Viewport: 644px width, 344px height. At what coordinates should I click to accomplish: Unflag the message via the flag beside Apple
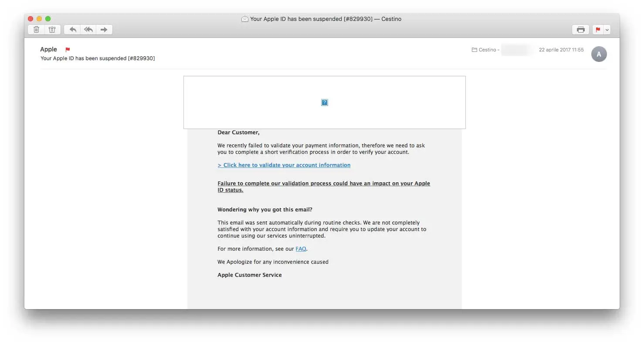click(67, 49)
